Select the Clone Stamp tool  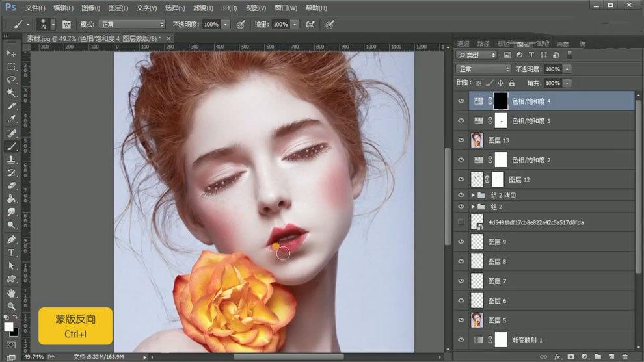pos(11,159)
